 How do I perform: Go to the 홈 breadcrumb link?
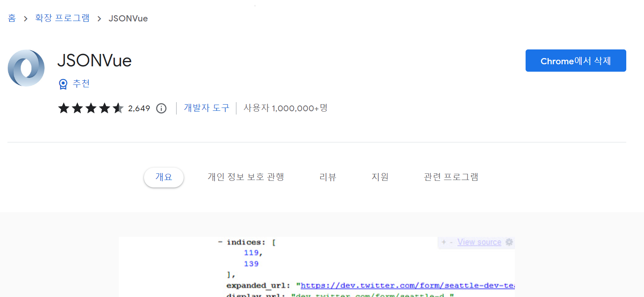(x=12, y=18)
